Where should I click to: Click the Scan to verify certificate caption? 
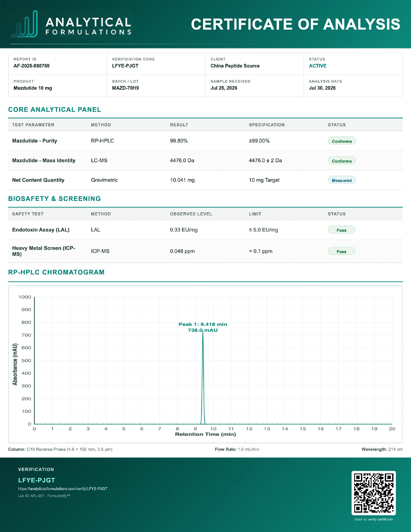374,519
